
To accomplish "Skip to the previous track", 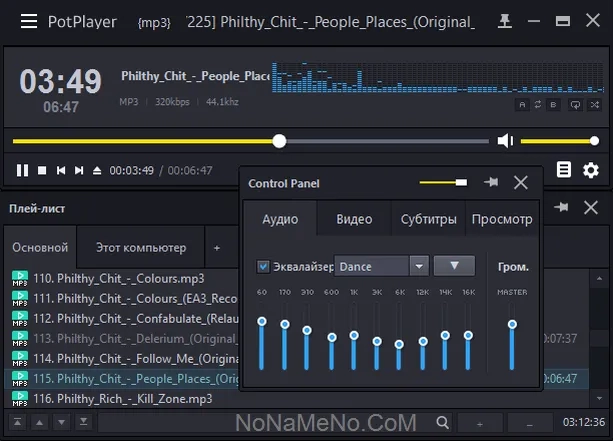I will (x=61, y=171).
